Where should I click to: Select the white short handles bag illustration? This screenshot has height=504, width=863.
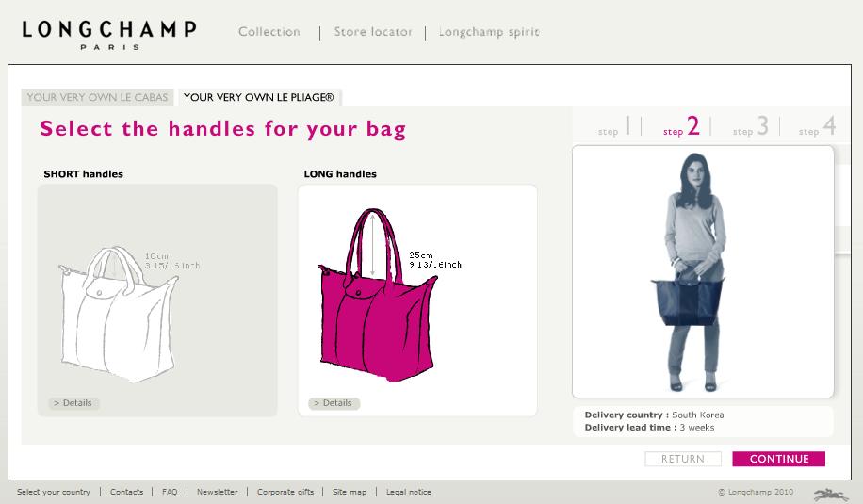point(119,314)
